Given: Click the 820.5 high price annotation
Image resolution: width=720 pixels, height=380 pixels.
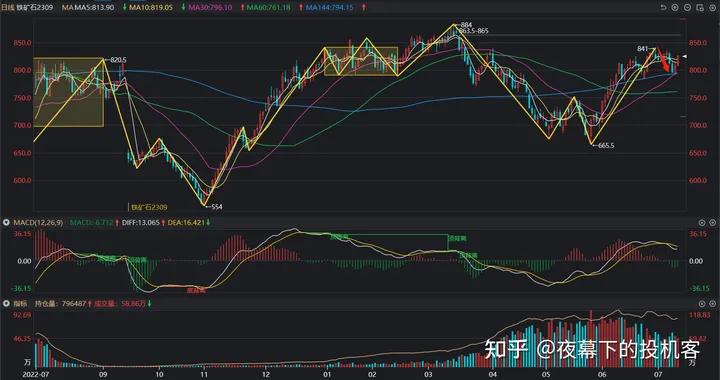Looking at the screenshot, I should coord(118,59).
